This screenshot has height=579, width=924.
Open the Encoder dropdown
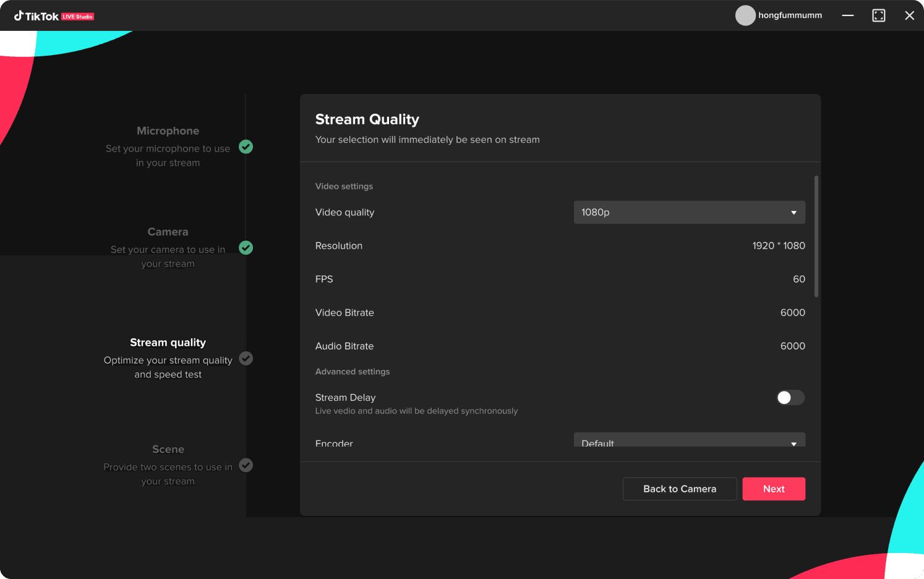[x=689, y=442]
